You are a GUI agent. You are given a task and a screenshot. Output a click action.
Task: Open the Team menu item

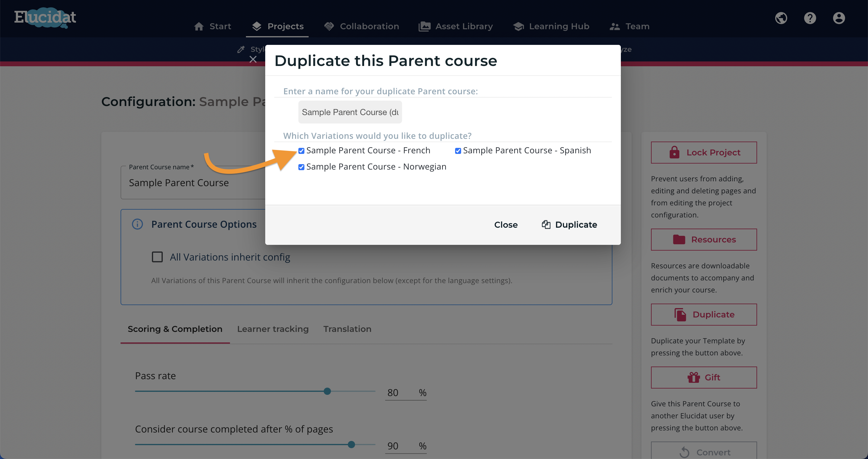[x=629, y=26]
